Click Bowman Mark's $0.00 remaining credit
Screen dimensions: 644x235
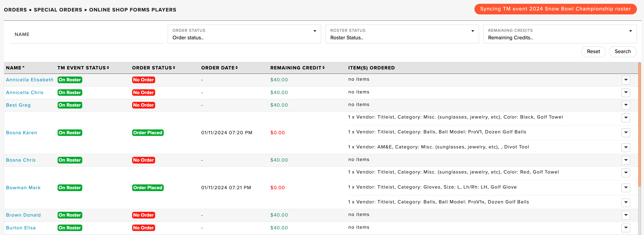pos(277,188)
